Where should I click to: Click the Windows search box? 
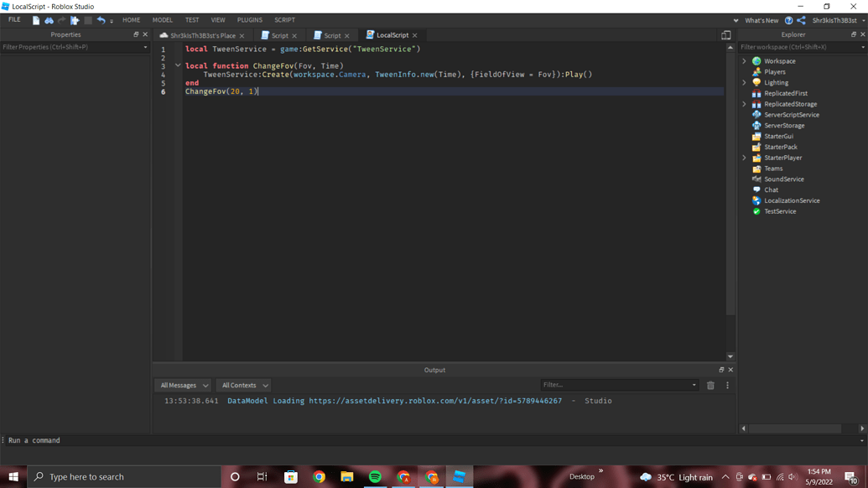click(x=124, y=476)
